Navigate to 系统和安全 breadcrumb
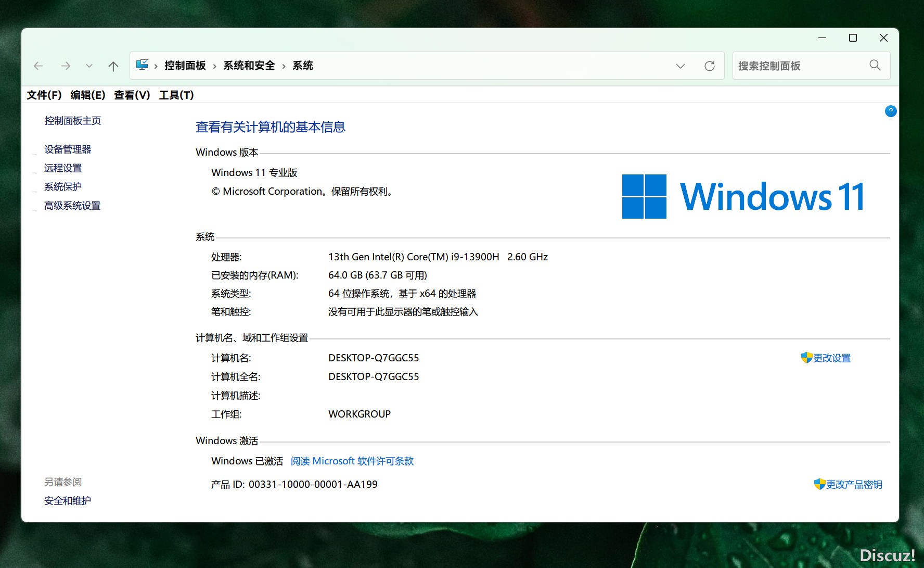 point(249,66)
